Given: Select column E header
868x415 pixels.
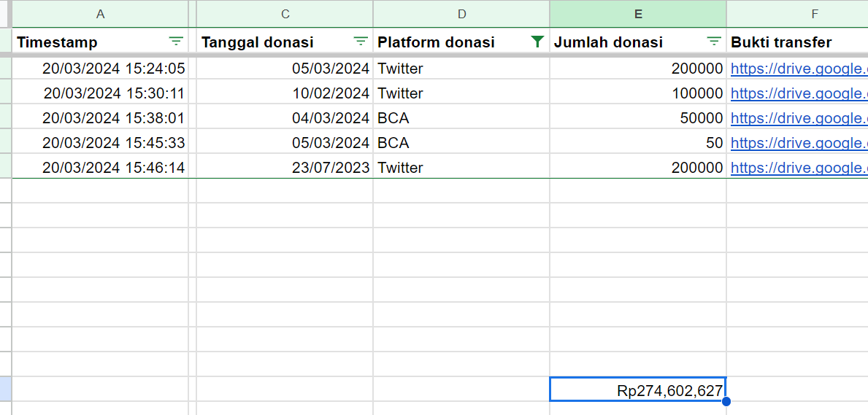Looking at the screenshot, I should (x=638, y=14).
